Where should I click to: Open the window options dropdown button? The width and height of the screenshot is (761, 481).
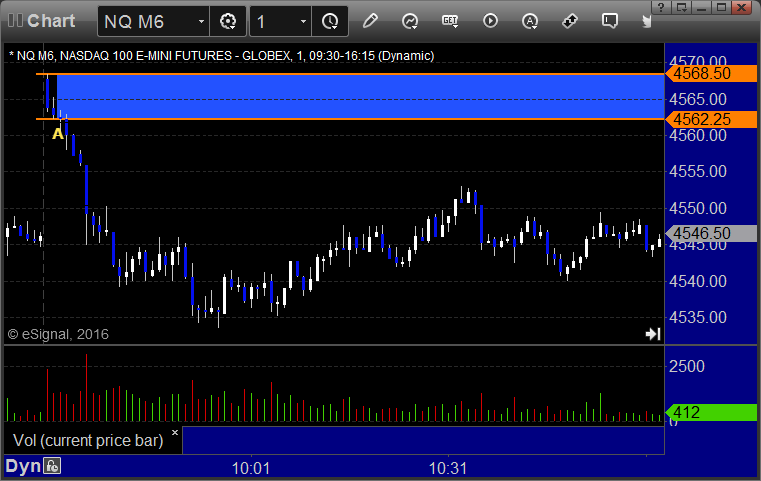point(682,7)
